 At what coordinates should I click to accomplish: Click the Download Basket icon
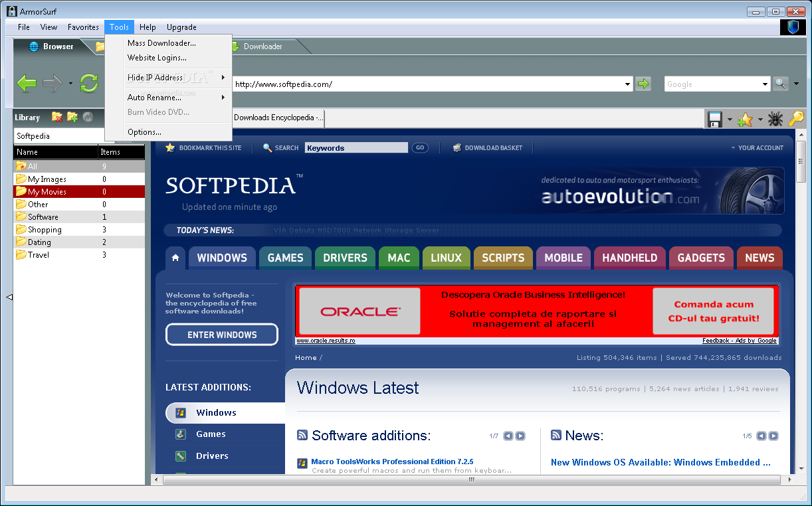coord(457,148)
